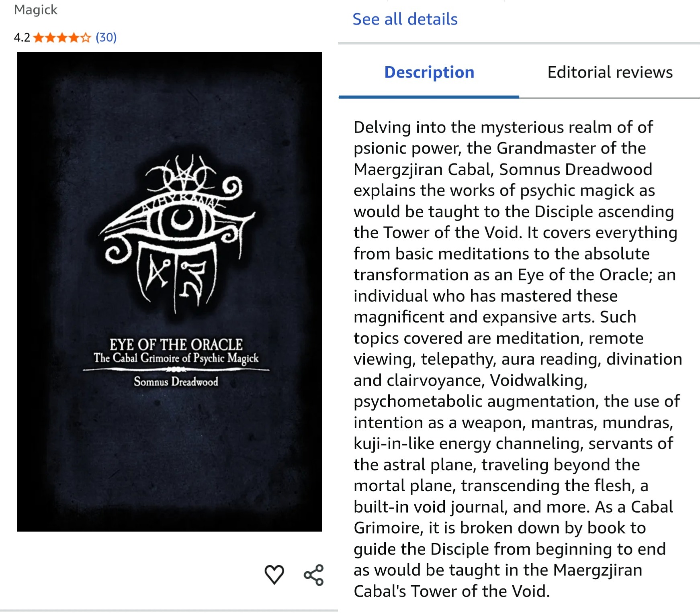Click the 4.2 rating number
Screen dimensions: 700x613
[22, 38]
